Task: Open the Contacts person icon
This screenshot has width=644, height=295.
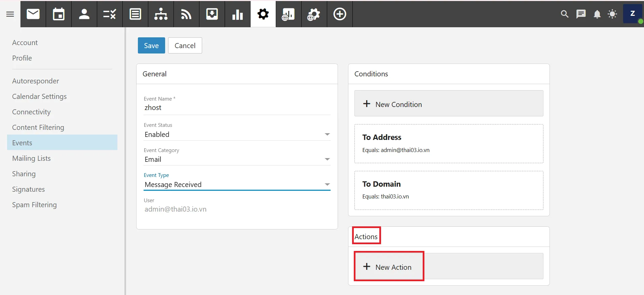Action: click(x=84, y=14)
